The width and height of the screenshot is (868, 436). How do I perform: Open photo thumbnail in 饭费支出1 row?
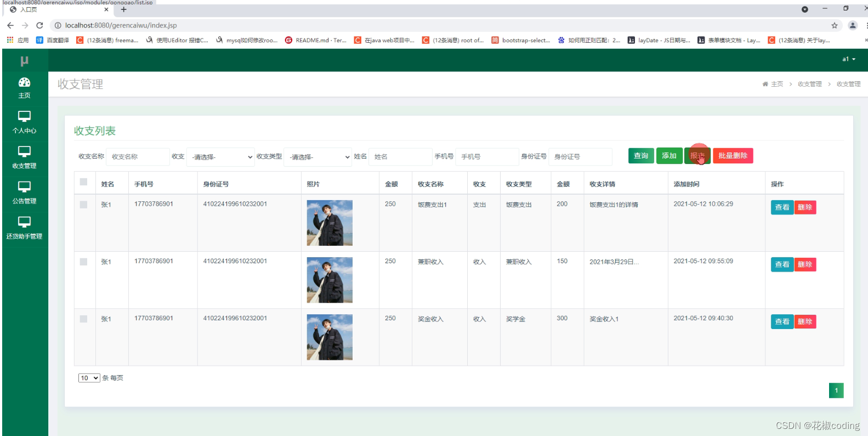pyautogui.click(x=330, y=223)
